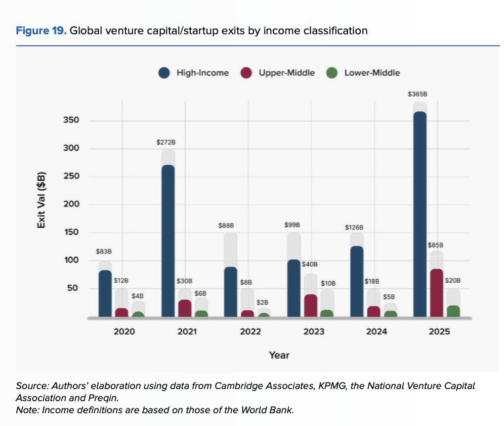Select the 2023 Upper-Middle bar

click(310, 306)
